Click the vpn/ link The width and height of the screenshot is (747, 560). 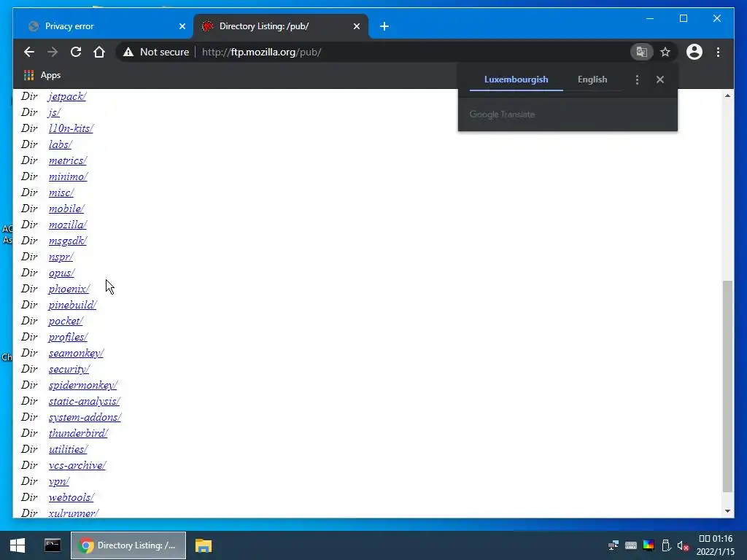click(x=59, y=481)
